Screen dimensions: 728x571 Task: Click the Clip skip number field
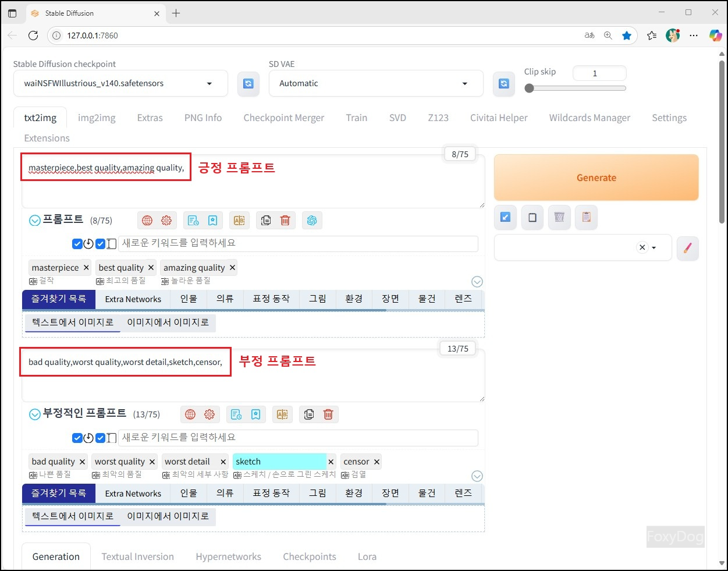(599, 73)
